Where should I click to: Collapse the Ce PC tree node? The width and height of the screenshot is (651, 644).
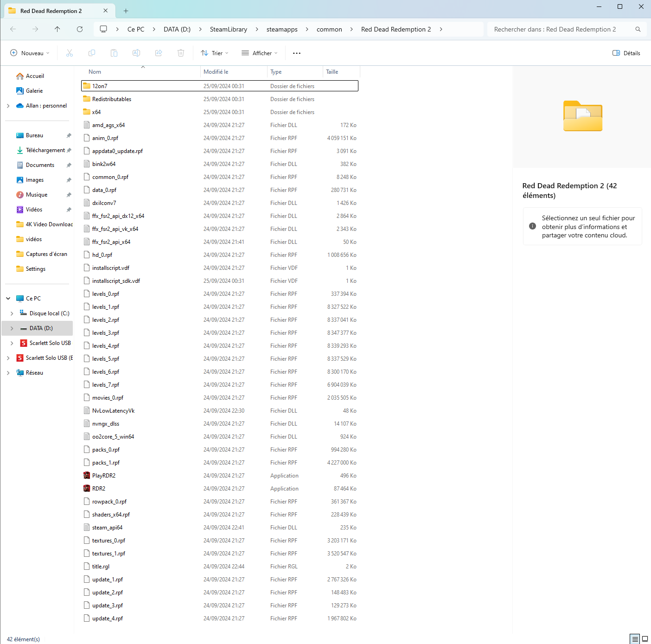[8, 299]
